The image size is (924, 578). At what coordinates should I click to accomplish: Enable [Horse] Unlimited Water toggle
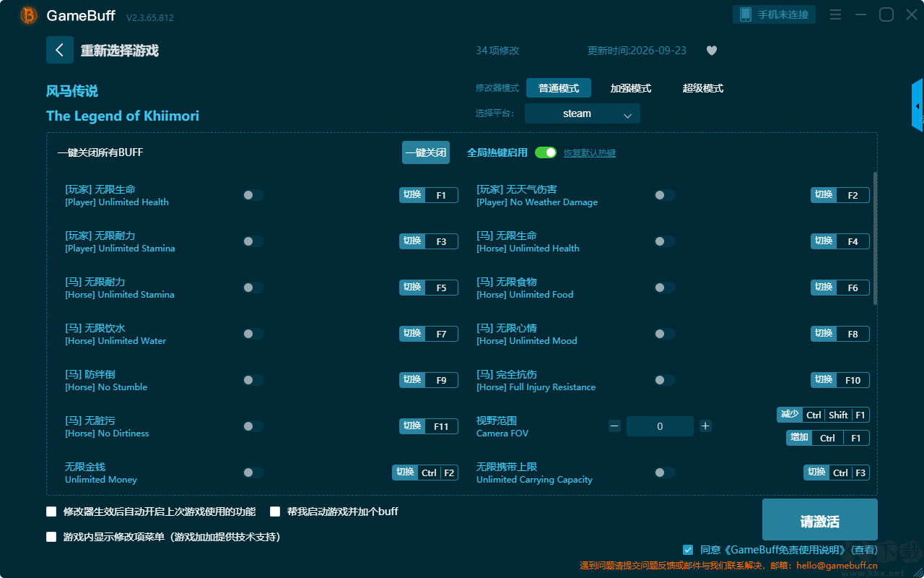pos(253,334)
